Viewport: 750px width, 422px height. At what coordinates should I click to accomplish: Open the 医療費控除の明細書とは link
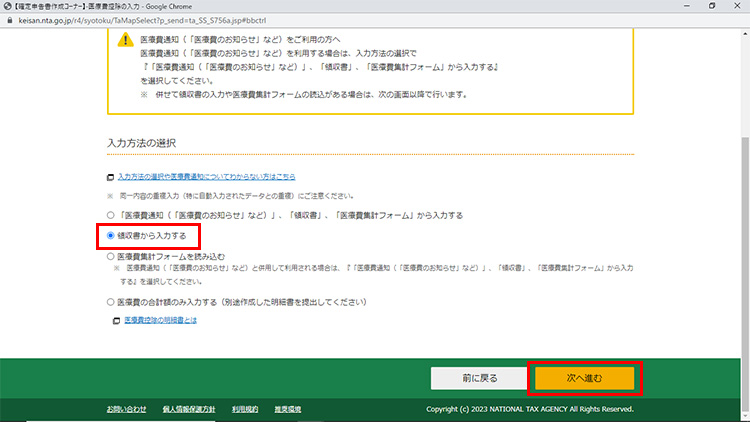tap(160, 320)
